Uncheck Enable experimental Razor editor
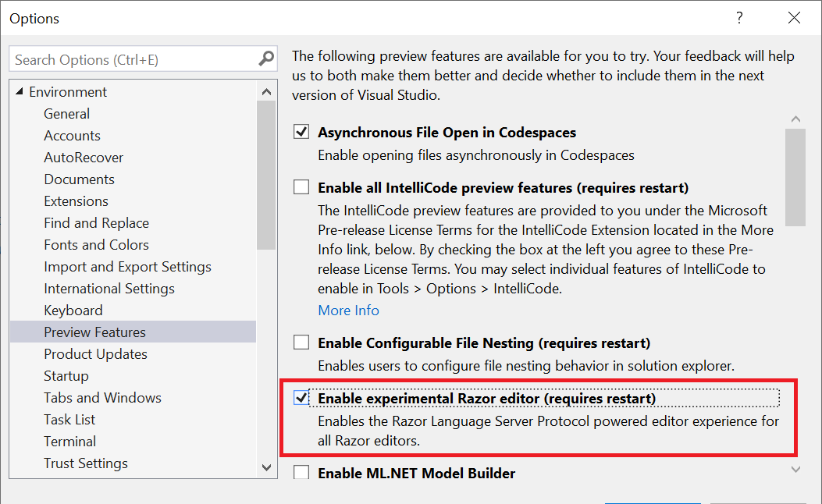The width and height of the screenshot is (822, 504). point(301,398)
